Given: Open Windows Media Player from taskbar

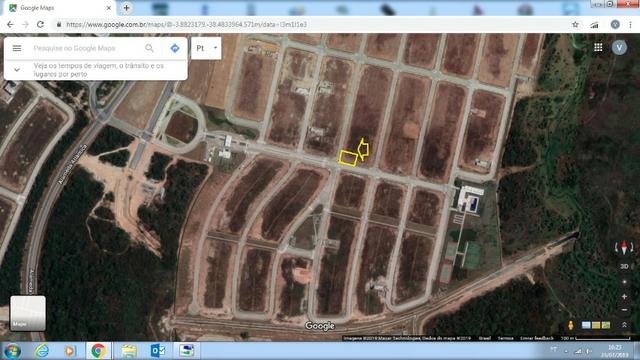Looking at the screenshot, I should 69,351.
